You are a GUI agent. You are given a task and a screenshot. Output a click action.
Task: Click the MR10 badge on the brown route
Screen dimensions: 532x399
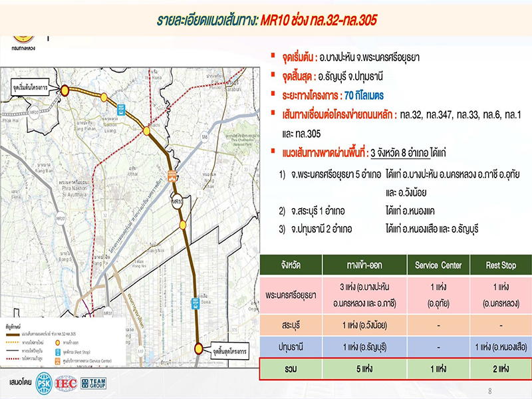176,201
